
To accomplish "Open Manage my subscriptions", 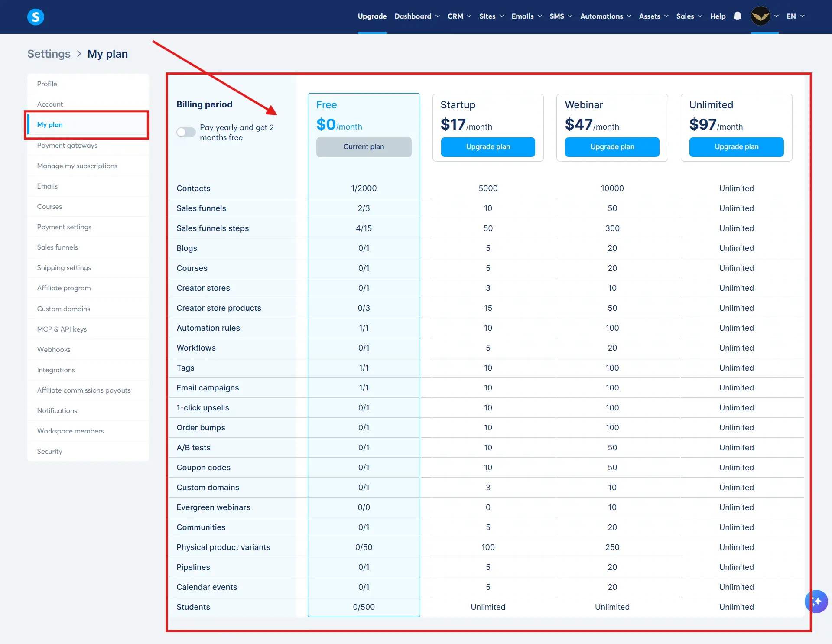I will point(88,166).
